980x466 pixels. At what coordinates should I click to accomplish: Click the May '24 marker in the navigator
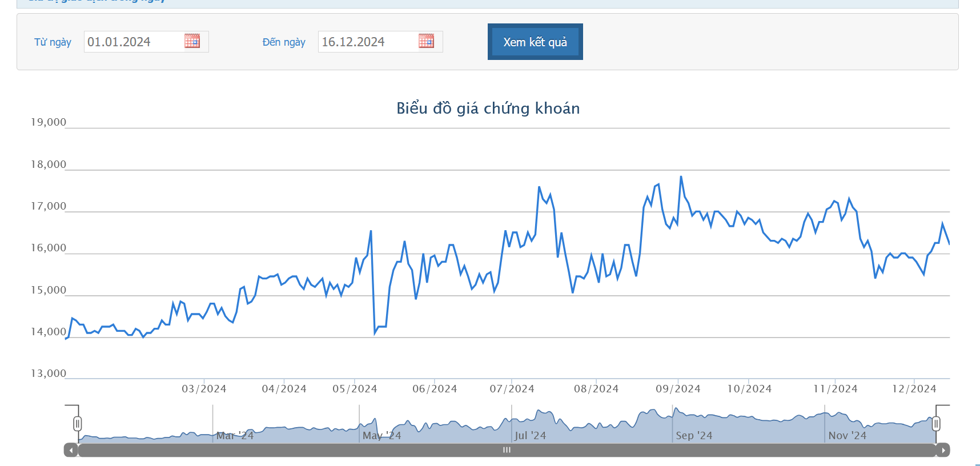(x=381, y=436)
